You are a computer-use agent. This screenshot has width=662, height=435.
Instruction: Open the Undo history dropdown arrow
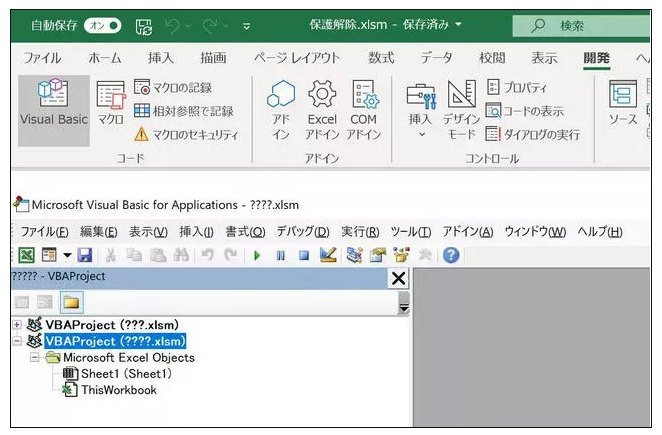[188, 26]
